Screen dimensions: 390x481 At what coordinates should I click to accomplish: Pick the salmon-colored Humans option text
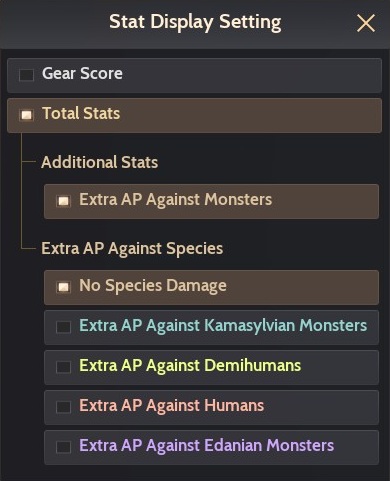(x=172, y=406)
